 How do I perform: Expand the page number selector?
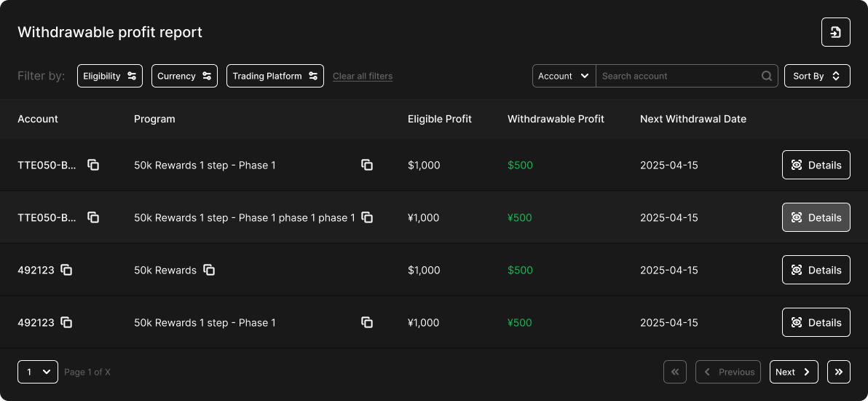[37, 372]
